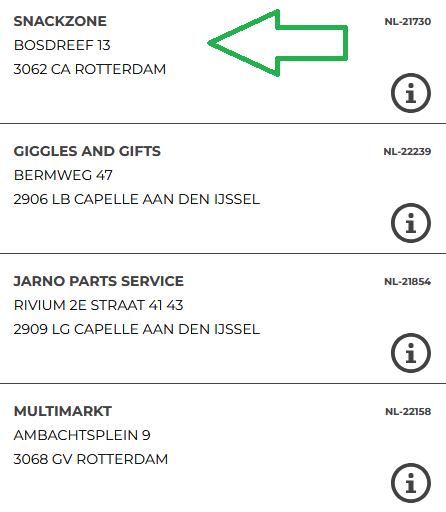Screen dimensions: 446x512
Task: Click the green arrow pointing at Snackzone
Action: [x=277, y=43]
